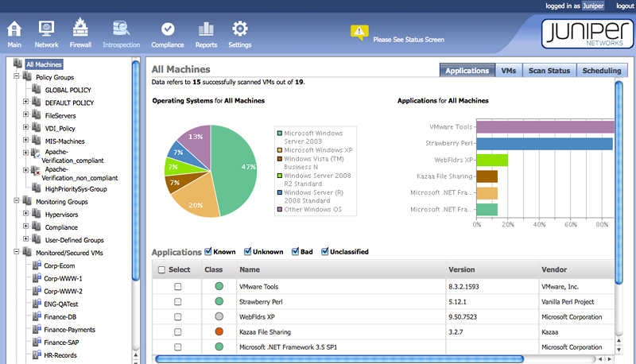Expand the Hypervisors monitoring group

tap(26, 215)
